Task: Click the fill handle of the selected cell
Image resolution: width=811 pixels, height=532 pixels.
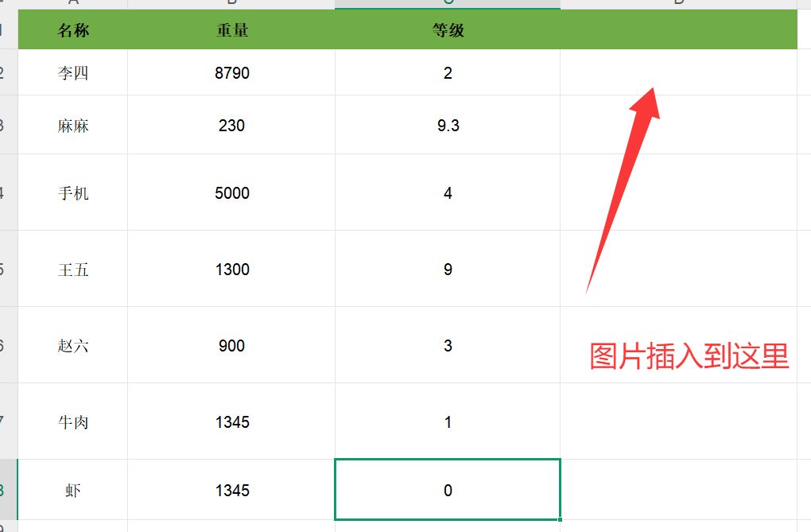Action: pyautogui.click(x=561, y=519)
